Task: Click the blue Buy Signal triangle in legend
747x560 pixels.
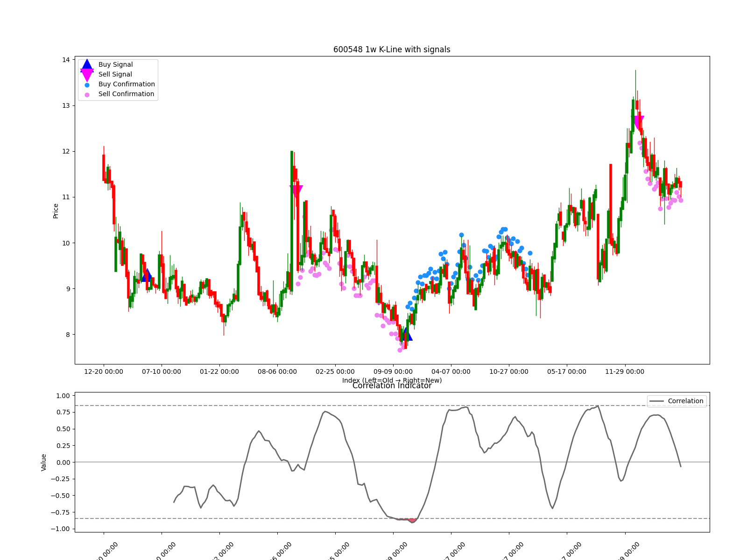Action: pos(87,65)
